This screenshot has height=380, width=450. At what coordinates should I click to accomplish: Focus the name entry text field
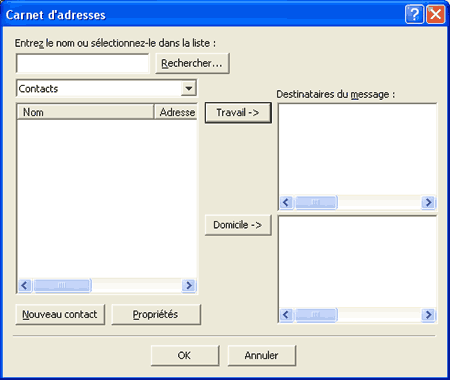click(x=82, y=63)
